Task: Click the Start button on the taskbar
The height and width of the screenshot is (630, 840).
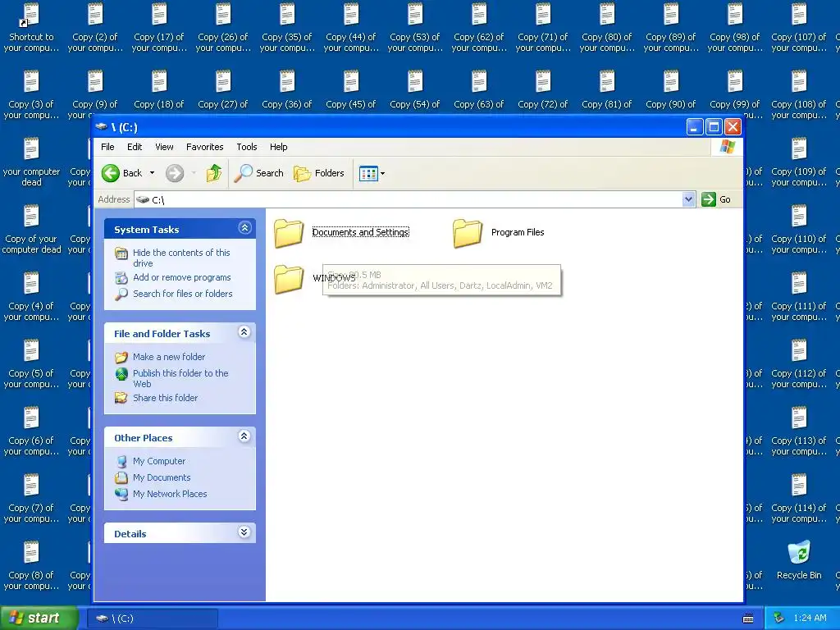Action: pyautogui.click(x=39, y=619)
